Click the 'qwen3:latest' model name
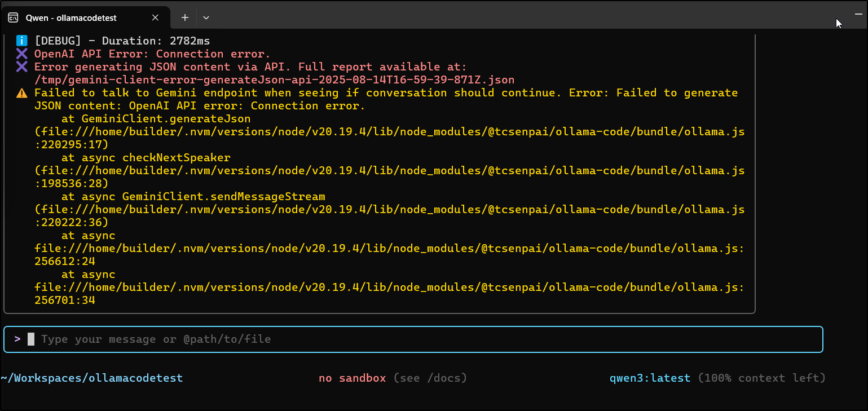This screenshot has width=868, height=411. click(650, 378)
